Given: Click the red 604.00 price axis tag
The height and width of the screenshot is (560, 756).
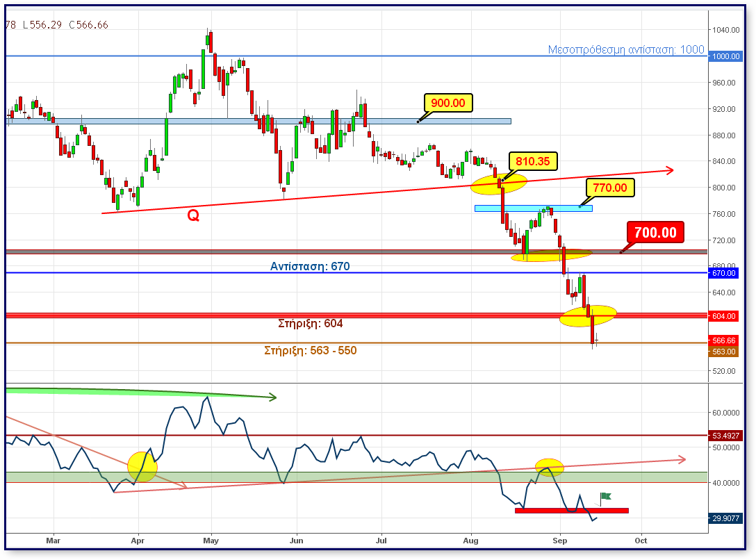Looking at the screenshot, I should pos(724,316).
